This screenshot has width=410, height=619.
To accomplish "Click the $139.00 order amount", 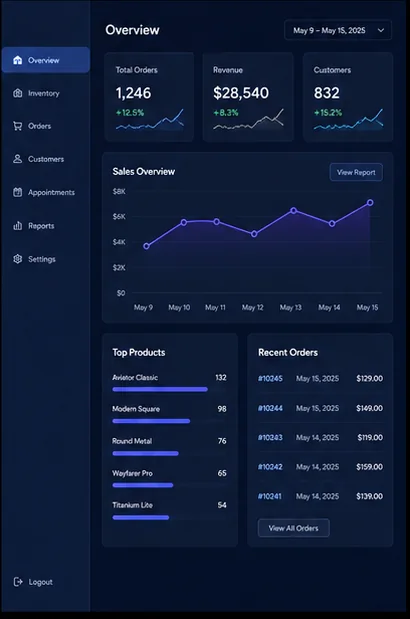I will 369,496.
